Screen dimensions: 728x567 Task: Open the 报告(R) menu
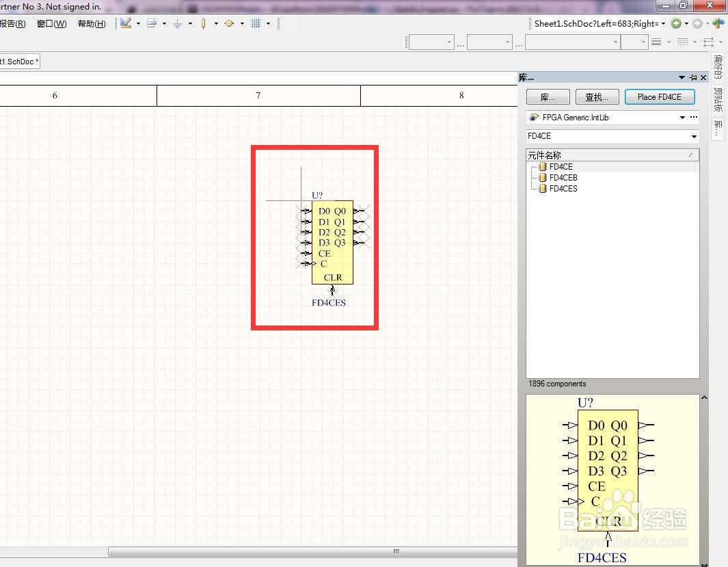(x=12, y=24)
